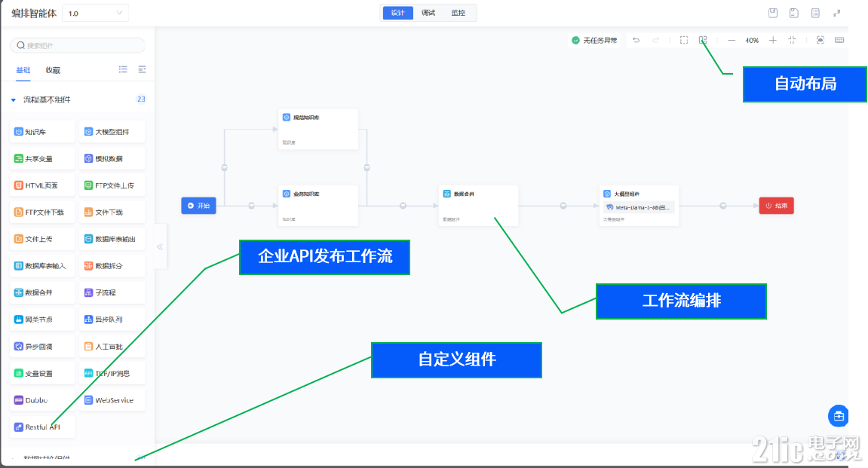Select the 变量设置 component
Viewport: 868px width, 468px height.
[42, 373]
